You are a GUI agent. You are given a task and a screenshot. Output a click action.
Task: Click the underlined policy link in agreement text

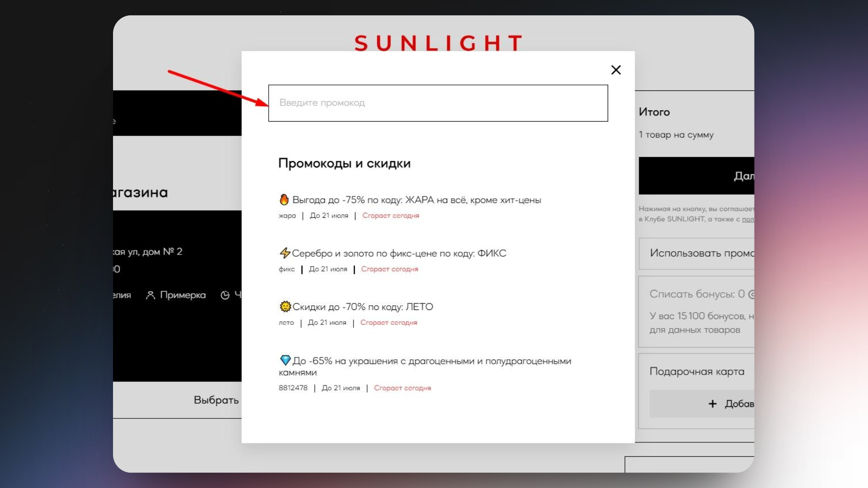(x=748, y=219)
